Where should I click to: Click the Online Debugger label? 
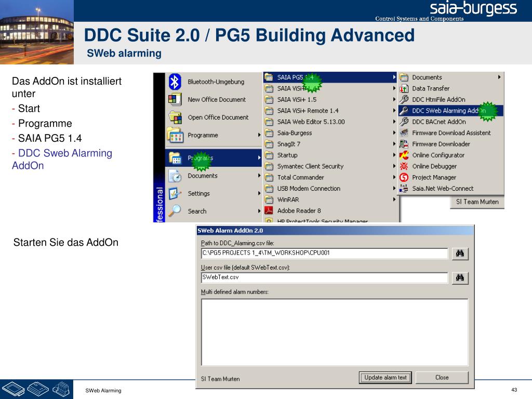[434, 166]
